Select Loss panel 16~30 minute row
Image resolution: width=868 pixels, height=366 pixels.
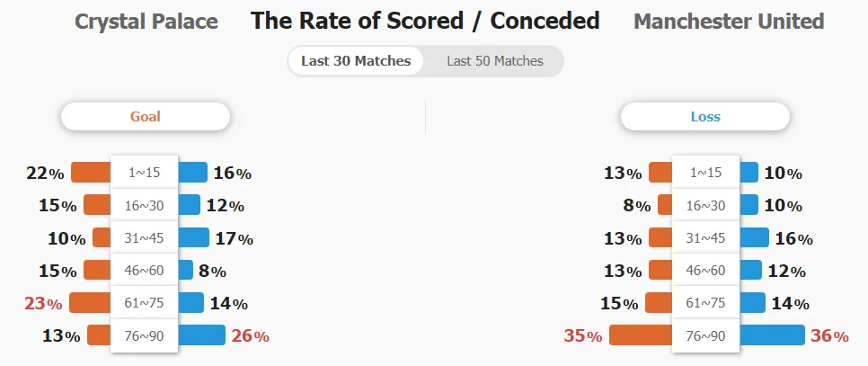[705, 205]
